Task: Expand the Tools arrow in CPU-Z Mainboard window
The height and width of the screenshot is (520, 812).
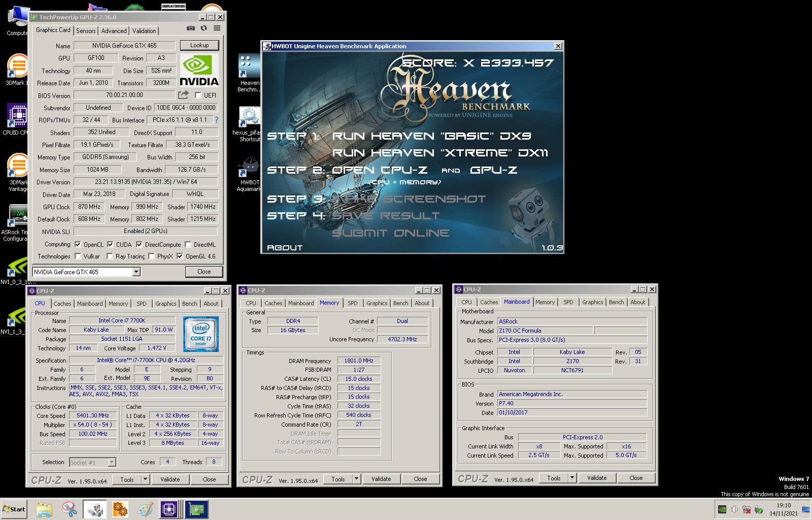Action: coord(572,478)
